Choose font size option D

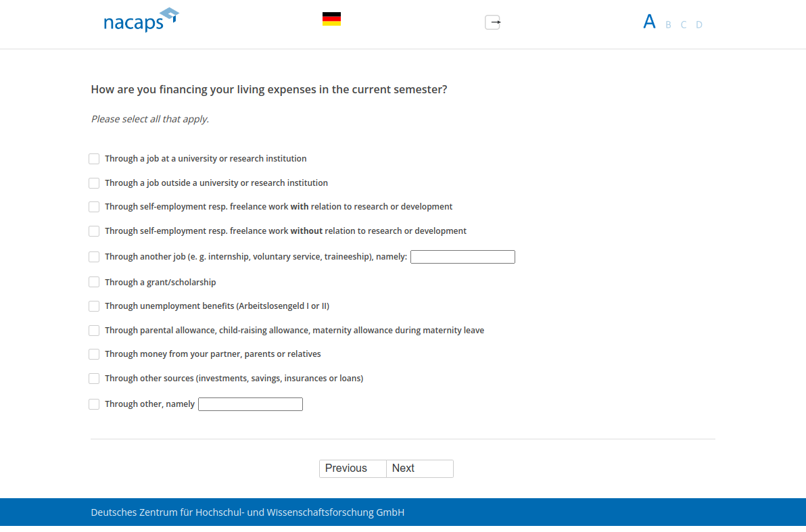pyautogui.click(x=699, y=25)
